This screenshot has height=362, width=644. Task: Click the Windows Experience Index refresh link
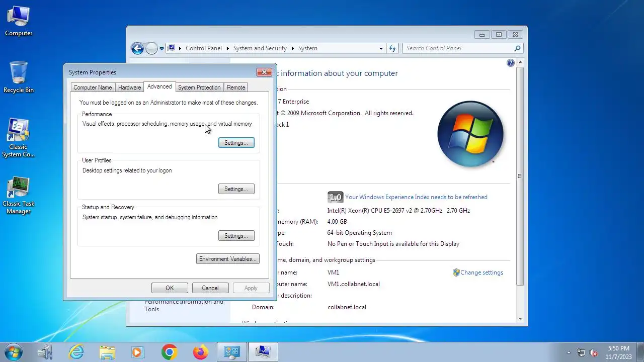click(416, 197)
